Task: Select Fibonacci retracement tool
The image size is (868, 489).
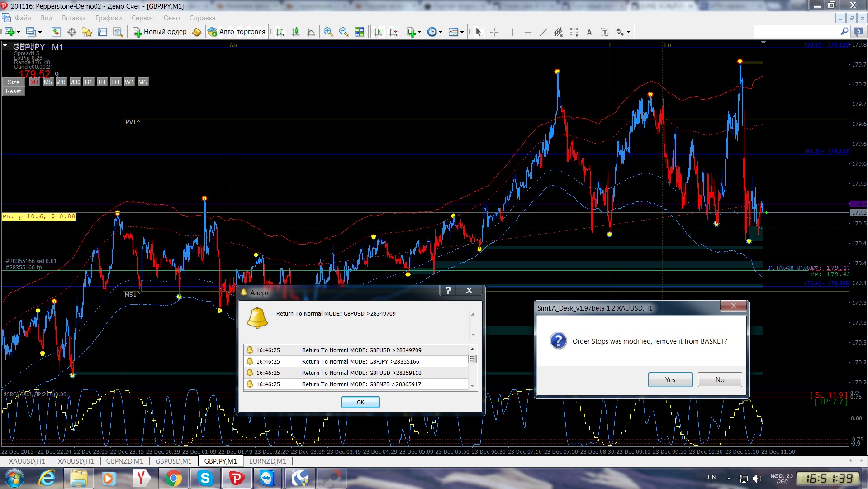Action: coord(574,32)
